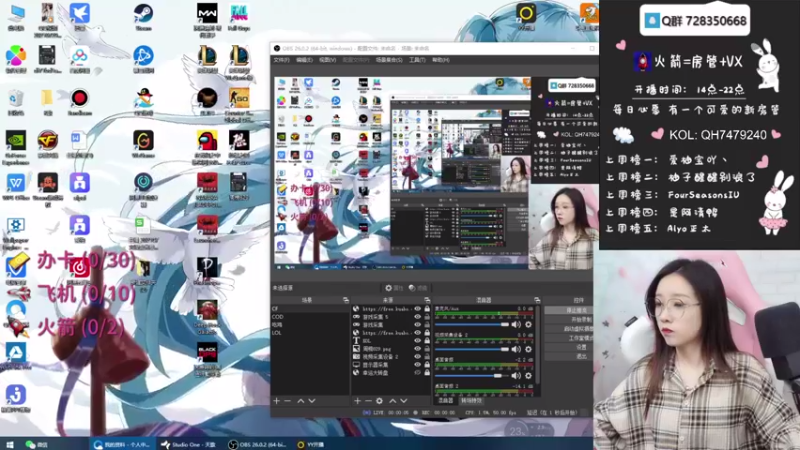Click the Studio Mode button
This screenshot has height=450, width=800.
tap(569, 338)
